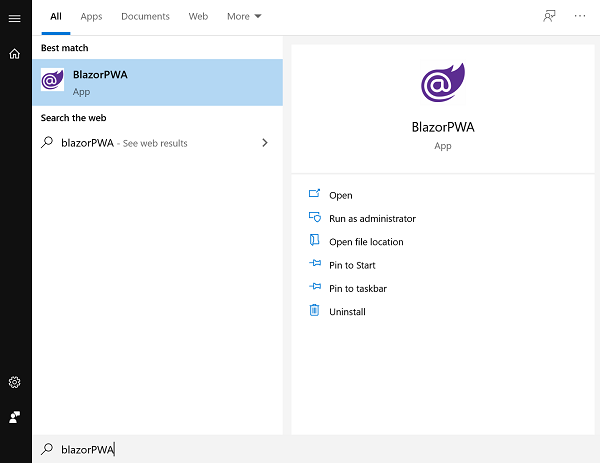Click the user account icon in sidebar
The image size is (600, 463).
pos(15,417)
